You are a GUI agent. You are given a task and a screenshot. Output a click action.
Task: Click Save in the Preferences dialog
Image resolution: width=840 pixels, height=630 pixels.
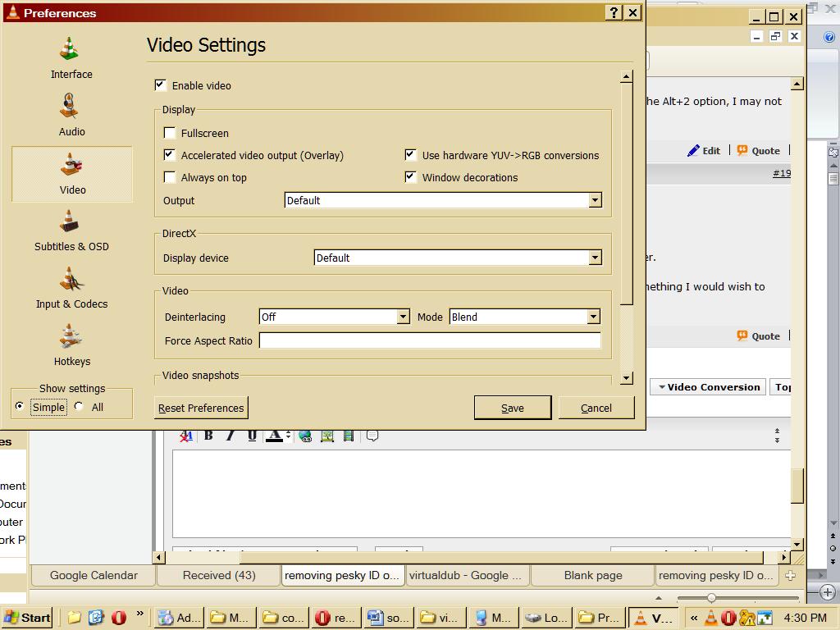pos(513,408)
